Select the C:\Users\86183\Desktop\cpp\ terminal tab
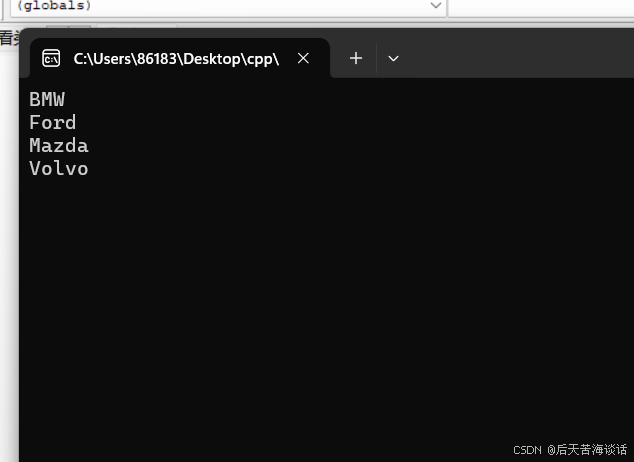The width and height of the screenshot is (634, 462). [180, 58]
